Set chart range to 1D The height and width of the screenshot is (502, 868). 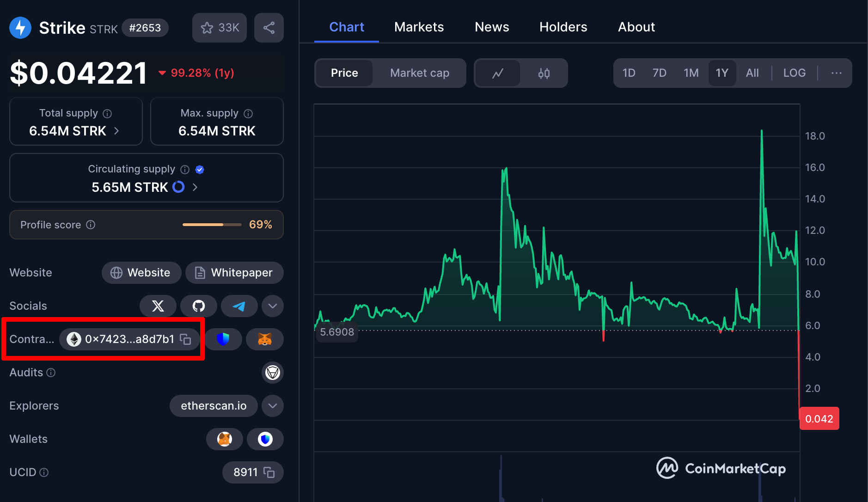click(x=629, y=73)
